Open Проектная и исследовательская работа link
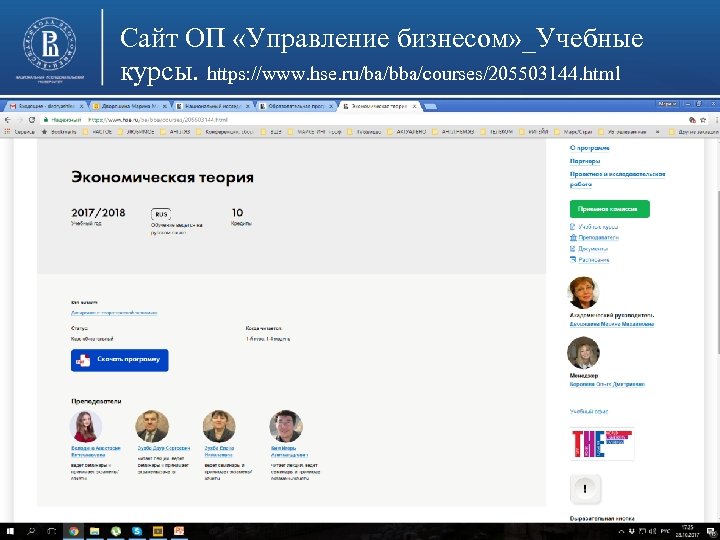 (x=617, y=179)
